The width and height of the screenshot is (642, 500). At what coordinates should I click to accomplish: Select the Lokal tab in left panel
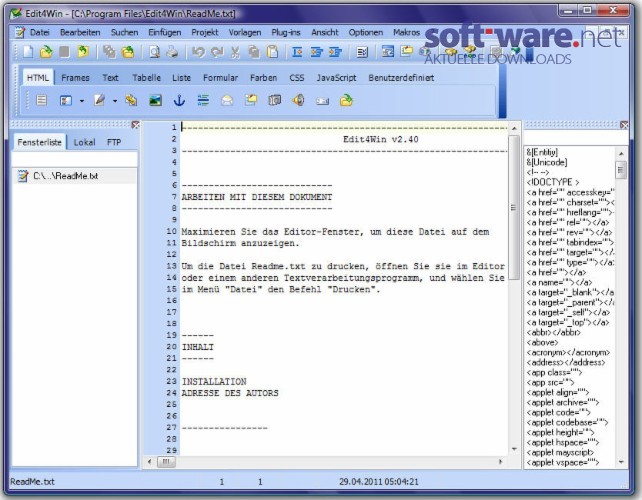click(84, 143)
